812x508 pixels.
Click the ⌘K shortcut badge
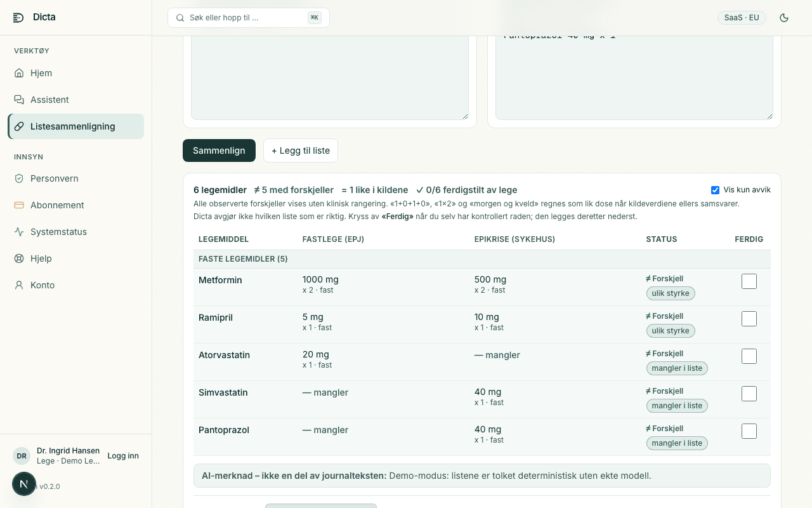click(x=314, y=18)
